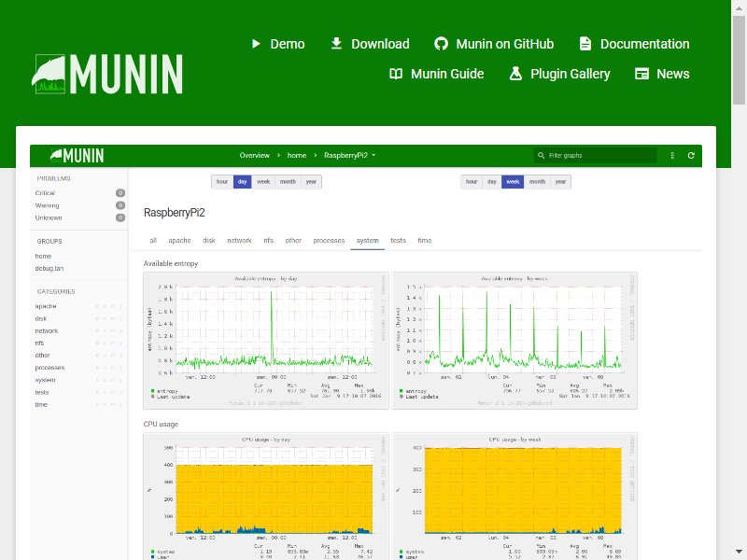Screen dimensions: 747x560
Task: Choose 'nfs' in the sidebar categories
Action: click(x=39, y=343)
